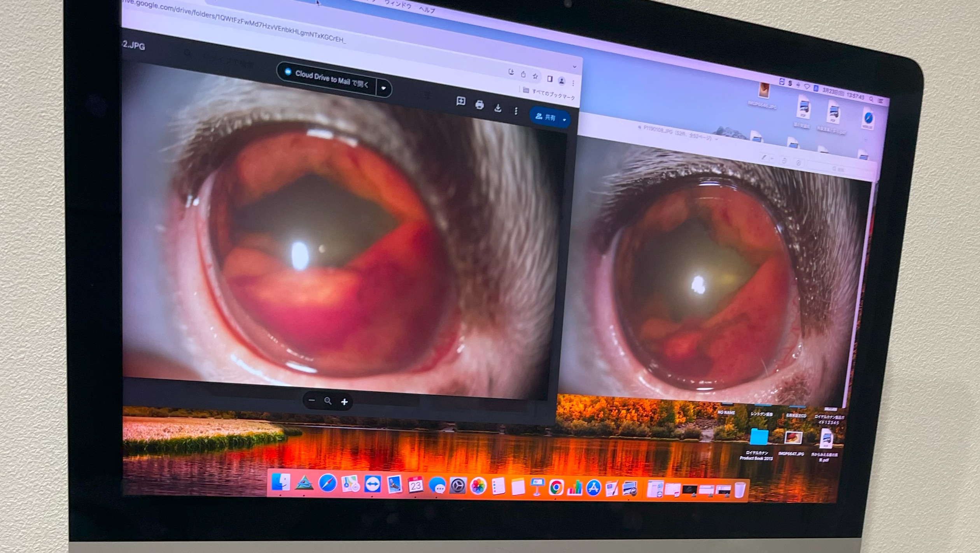
Task: Bookmark the page with Chrome's star icon
Action: [535, 76]
